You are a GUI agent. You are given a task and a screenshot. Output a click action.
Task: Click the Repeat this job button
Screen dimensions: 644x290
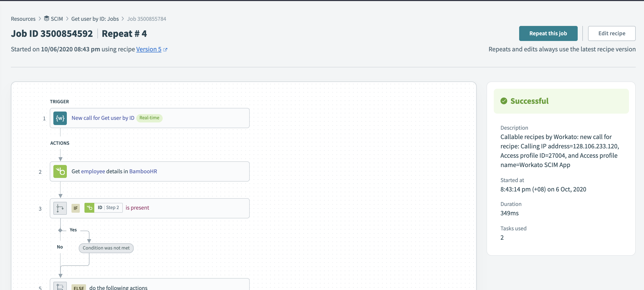click(548, 33)
